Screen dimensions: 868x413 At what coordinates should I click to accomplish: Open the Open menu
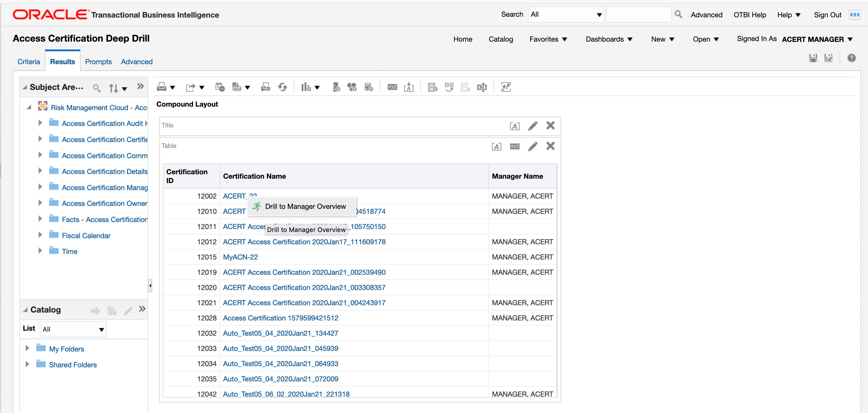[705, 39]
